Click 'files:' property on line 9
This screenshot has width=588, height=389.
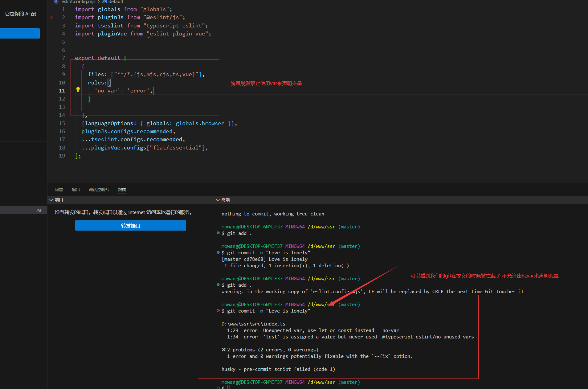click(97, 74)
